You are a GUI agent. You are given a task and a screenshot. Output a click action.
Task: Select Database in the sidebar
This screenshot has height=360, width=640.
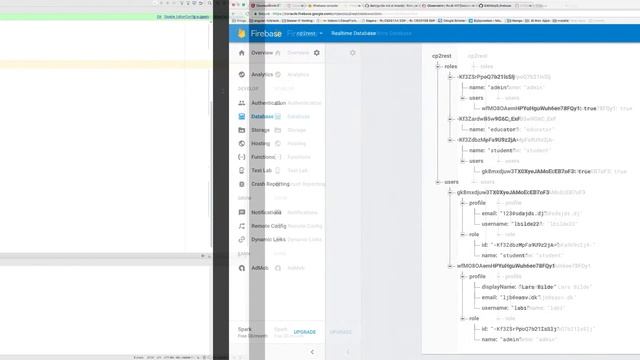click(262, 116)
